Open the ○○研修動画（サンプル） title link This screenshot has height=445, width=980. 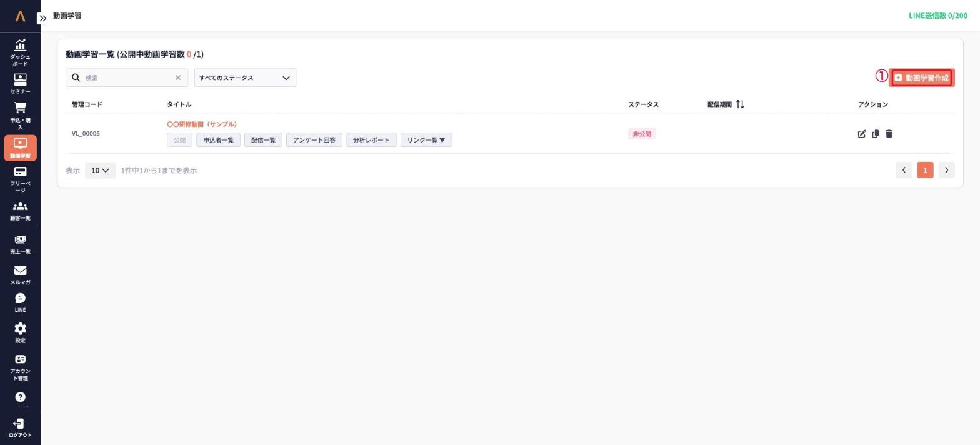tap(202, 124)
